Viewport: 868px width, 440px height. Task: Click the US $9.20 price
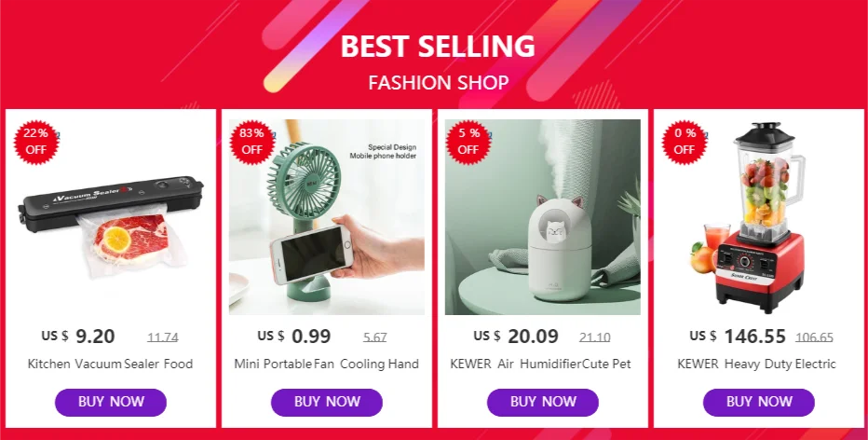point(78,336)
